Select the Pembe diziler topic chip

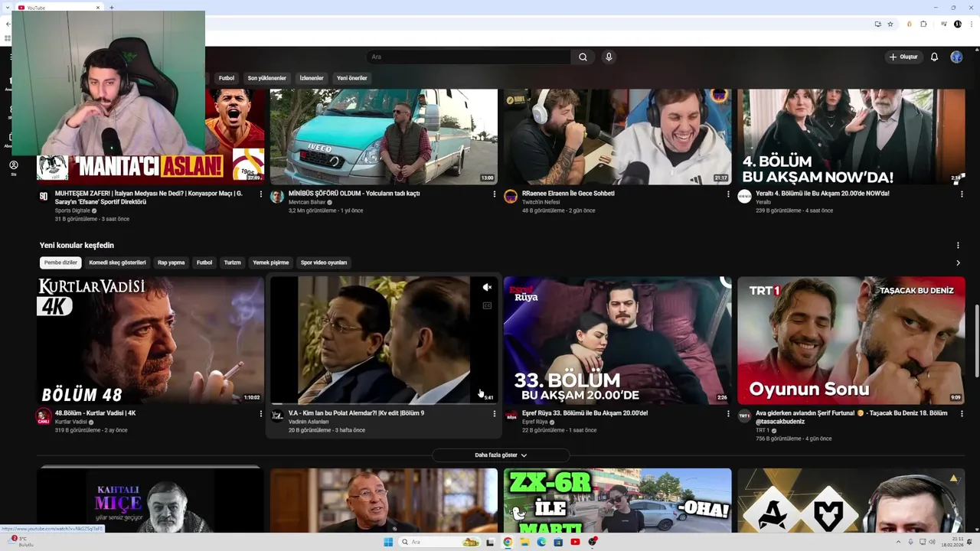(60, 262)
